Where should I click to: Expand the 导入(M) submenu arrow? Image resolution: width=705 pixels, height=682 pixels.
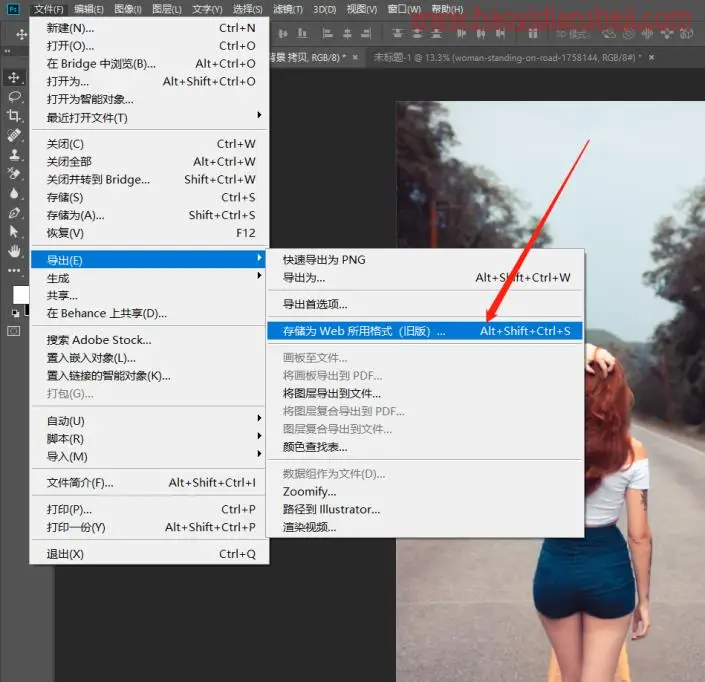[259, 454]
